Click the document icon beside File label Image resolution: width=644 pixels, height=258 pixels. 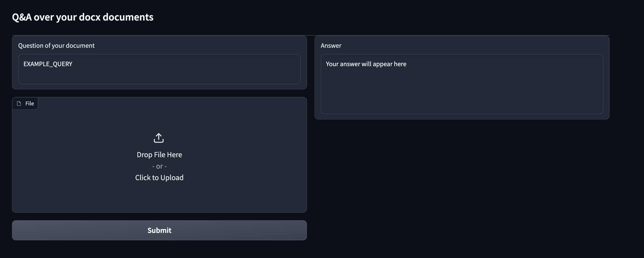click(x=19, y=103)
